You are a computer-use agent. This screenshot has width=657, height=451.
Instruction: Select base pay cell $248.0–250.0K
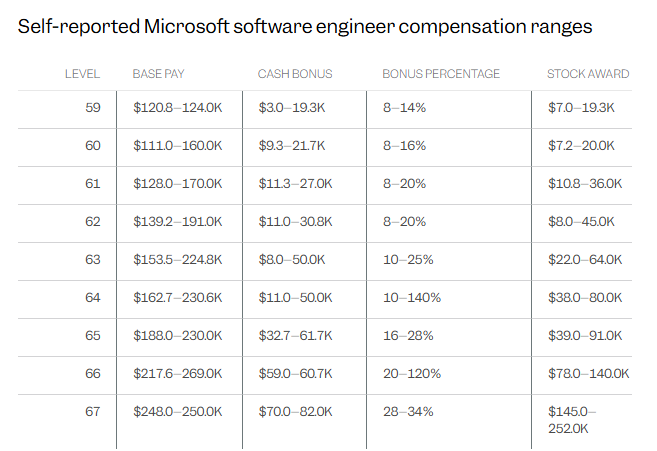coord(178,412)
